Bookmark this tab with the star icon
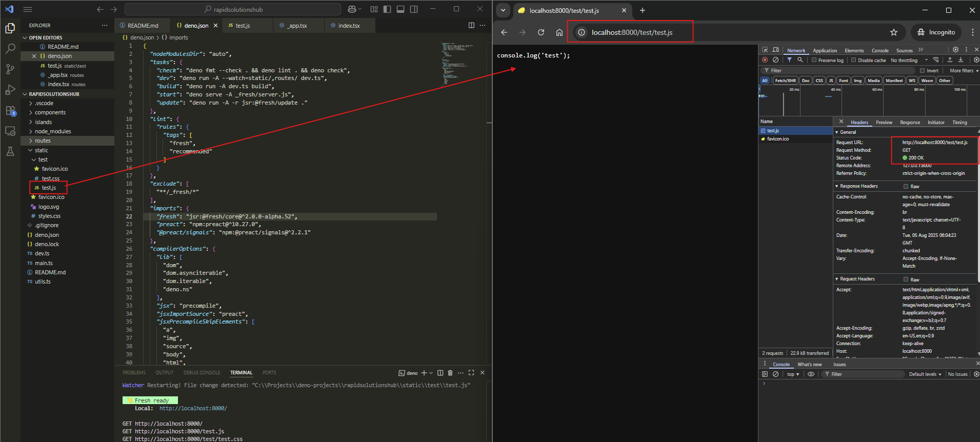This screenshot has width=980, height=442. tap(894, 32)
